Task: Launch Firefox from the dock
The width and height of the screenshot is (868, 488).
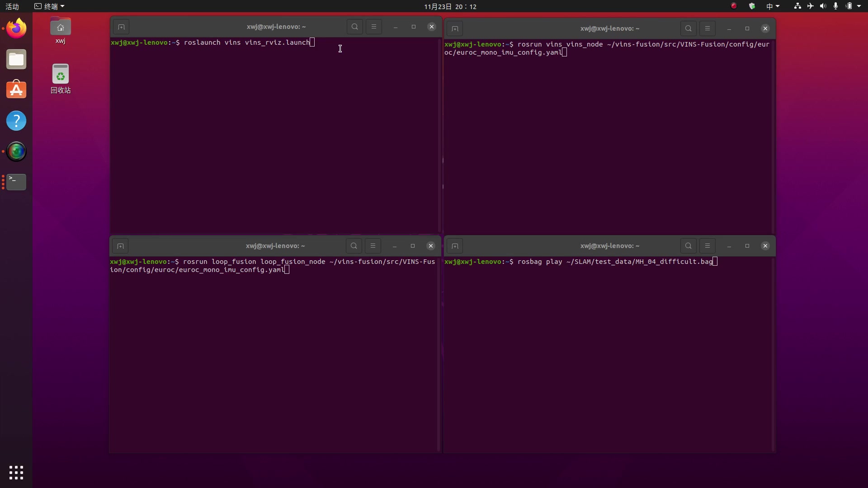Action: click(x=16, y=28)
